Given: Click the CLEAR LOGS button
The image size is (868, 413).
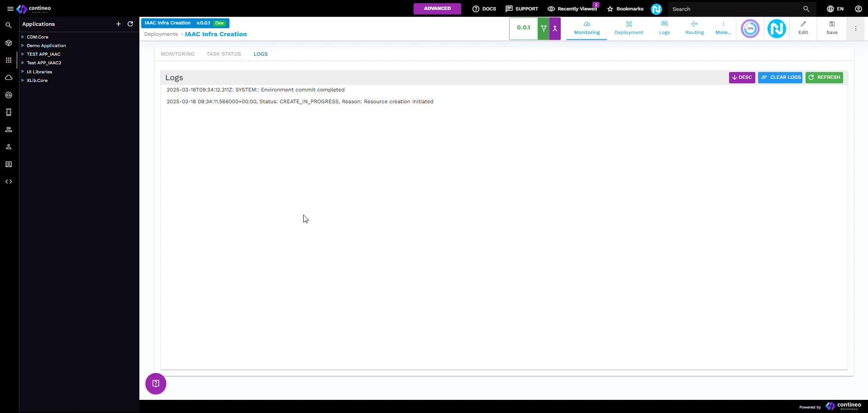Looking at the screenshot, I should [x=780, y=77].
